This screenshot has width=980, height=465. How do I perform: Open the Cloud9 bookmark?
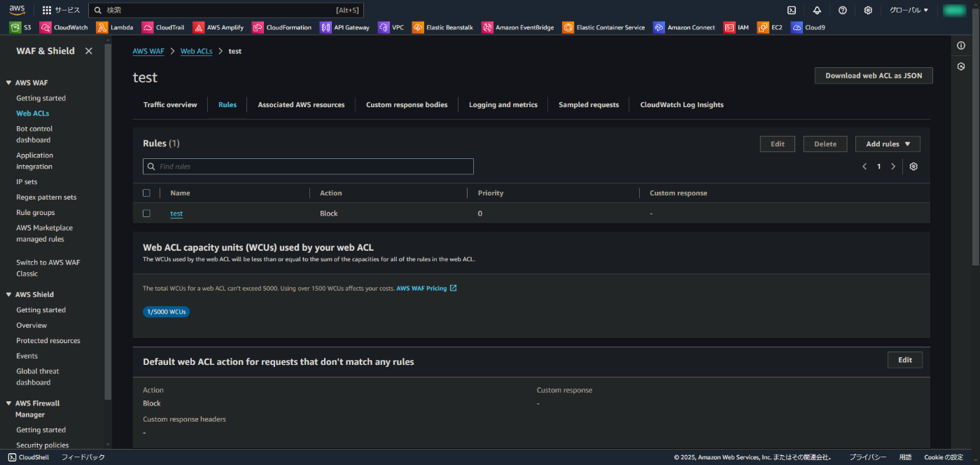(808, 27)
